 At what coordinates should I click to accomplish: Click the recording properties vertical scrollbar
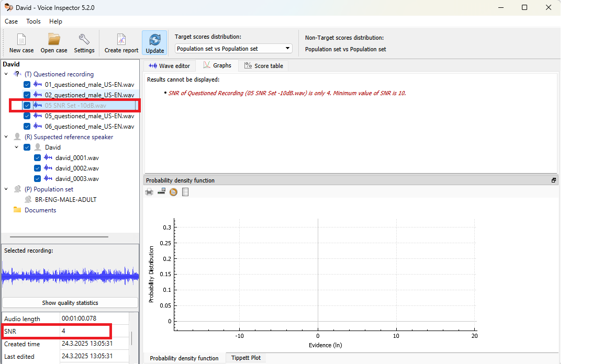click(131, 337)
